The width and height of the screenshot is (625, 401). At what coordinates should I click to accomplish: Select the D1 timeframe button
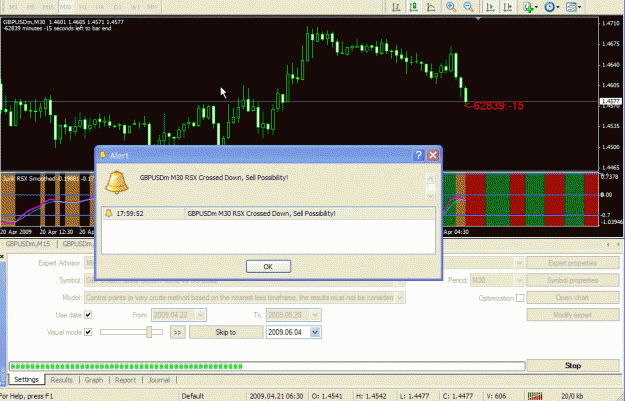117,7
